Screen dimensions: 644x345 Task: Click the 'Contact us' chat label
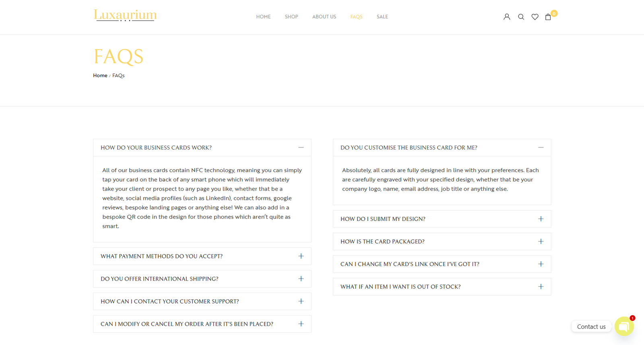(x=591, y=326)
